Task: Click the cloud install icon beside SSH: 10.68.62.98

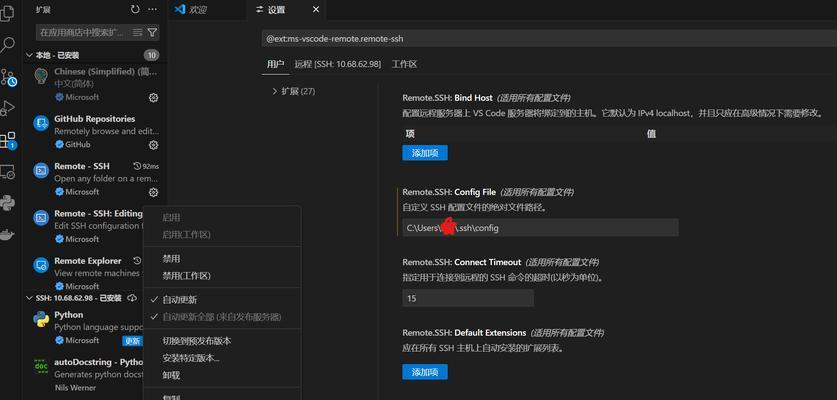Action: pyautogui.click(x=132, y=298)
